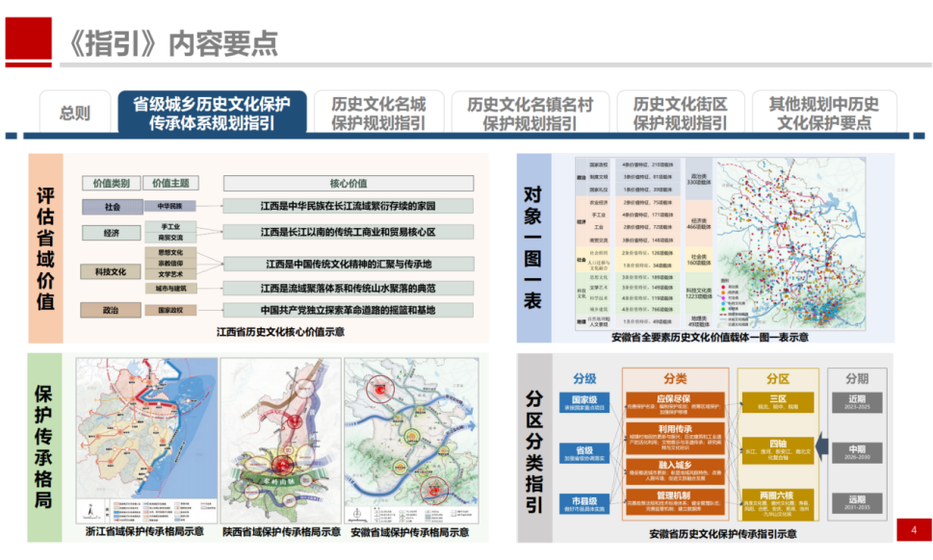Open the 总则 tab

coord(74,113)
